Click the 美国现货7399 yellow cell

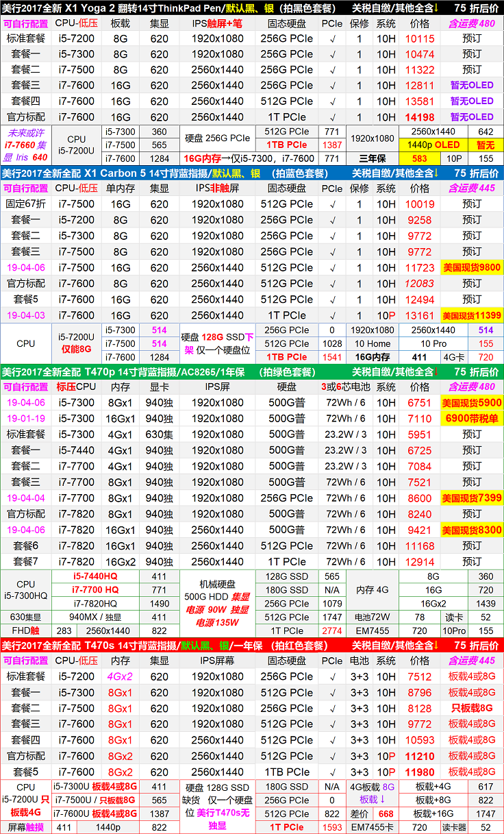coord(472,499)
